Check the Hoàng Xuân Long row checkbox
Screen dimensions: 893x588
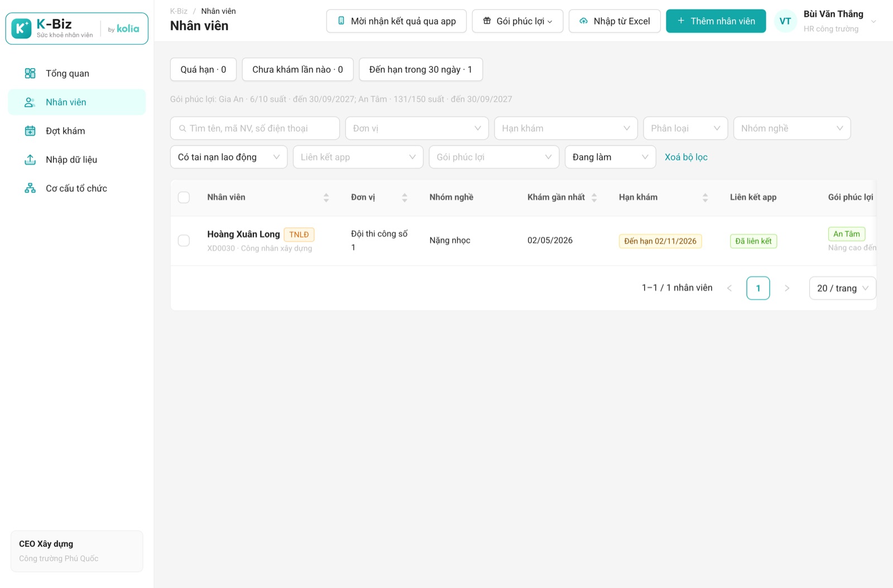click(184, 240)
